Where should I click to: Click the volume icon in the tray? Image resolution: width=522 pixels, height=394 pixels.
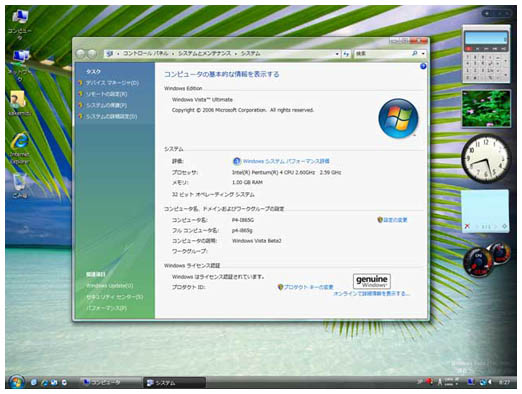pos(490,382)
